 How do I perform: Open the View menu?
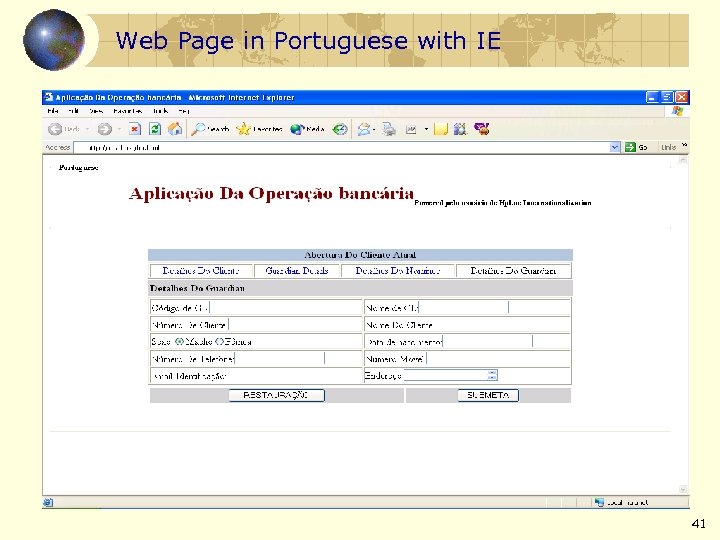point(96,111)
